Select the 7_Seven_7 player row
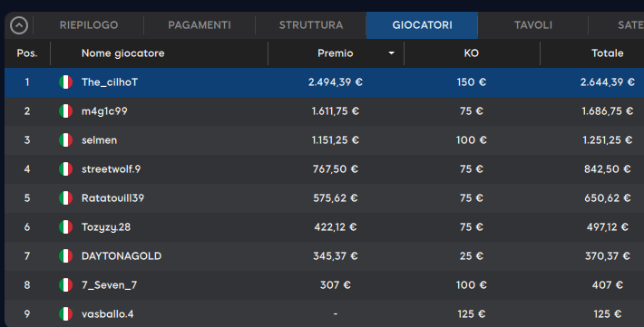 click(324, 284)
